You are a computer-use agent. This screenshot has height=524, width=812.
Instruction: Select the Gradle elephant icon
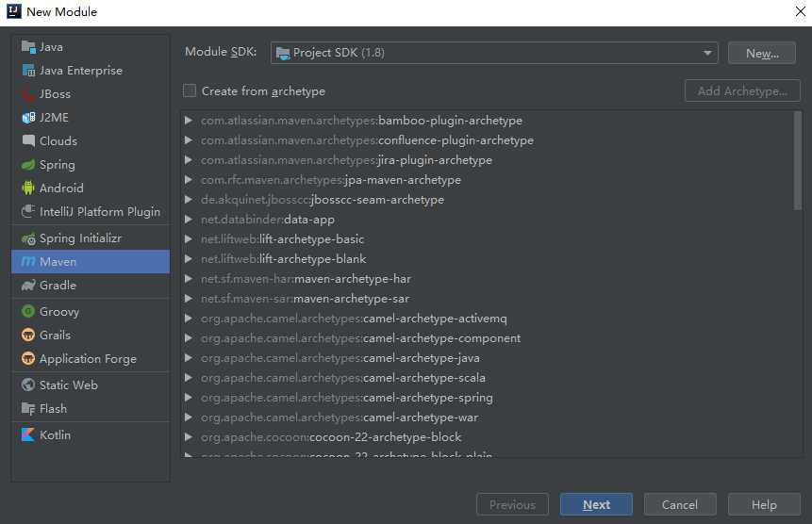(27, 286)
